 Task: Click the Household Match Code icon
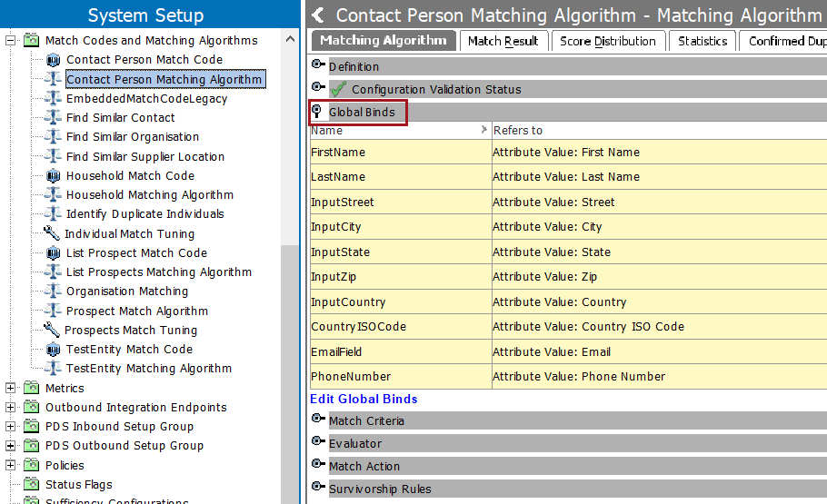[53, 176]
